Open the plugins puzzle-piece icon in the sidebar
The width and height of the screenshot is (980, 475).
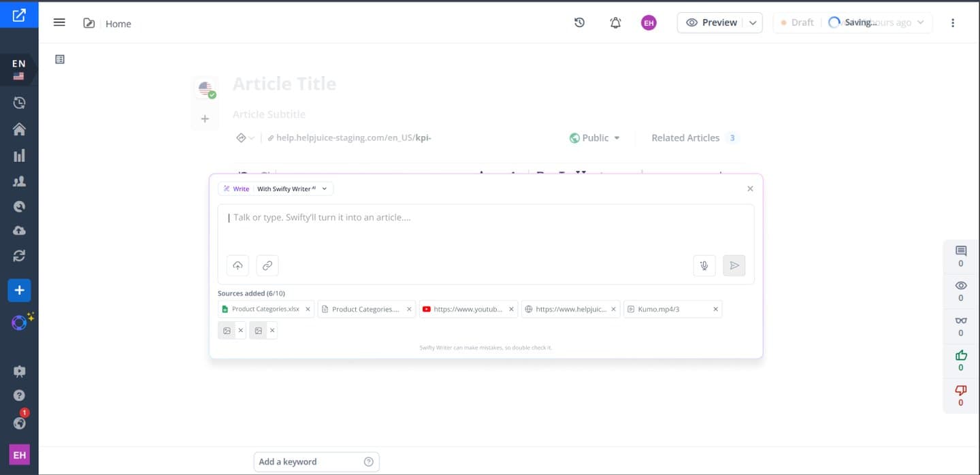19,371
